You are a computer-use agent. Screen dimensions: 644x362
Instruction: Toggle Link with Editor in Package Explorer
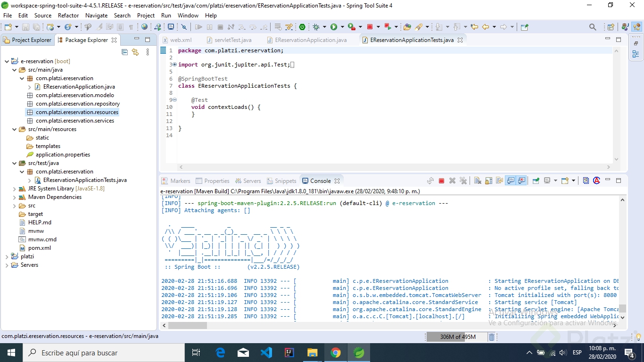click(x=135, y=52)
